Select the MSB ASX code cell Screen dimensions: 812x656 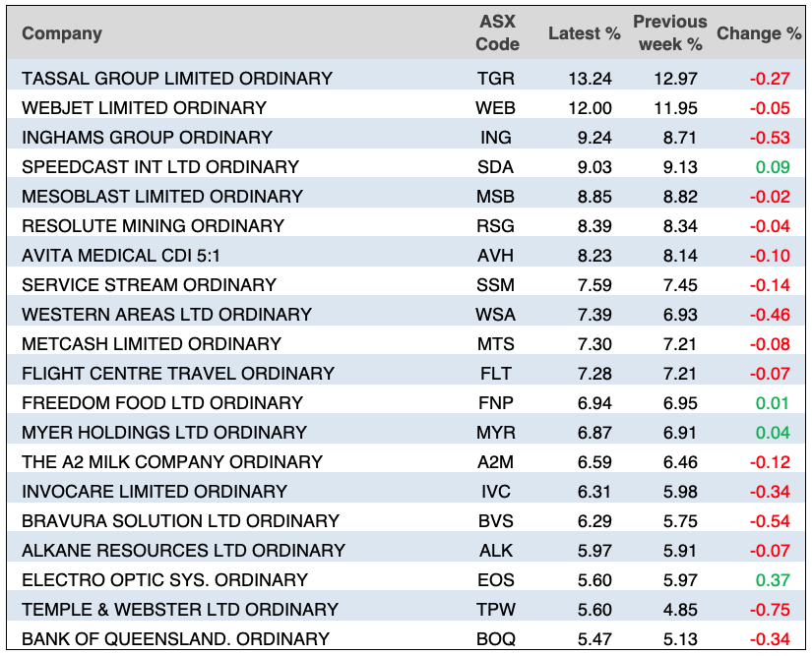coord(496,197)
